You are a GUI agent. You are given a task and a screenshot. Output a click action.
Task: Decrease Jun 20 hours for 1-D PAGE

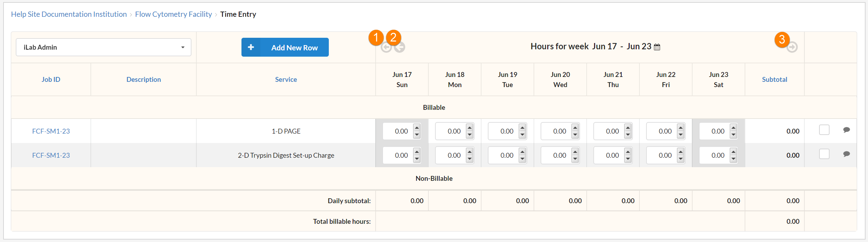point(575,135)
